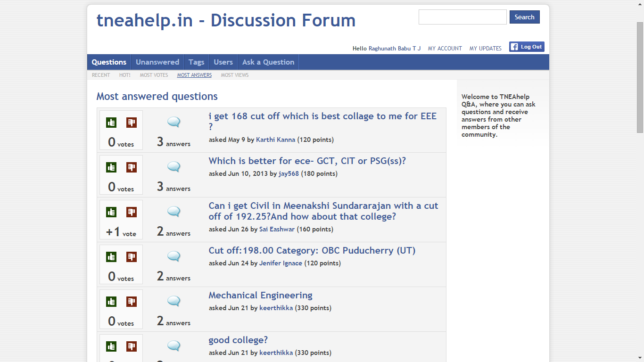
Task: Open My Account link
Action: coord(445,49)
